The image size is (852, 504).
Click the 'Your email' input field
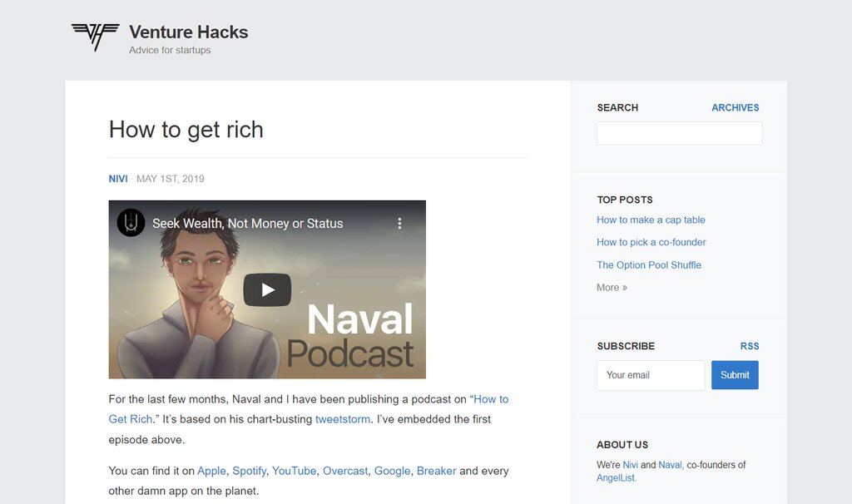650,375
